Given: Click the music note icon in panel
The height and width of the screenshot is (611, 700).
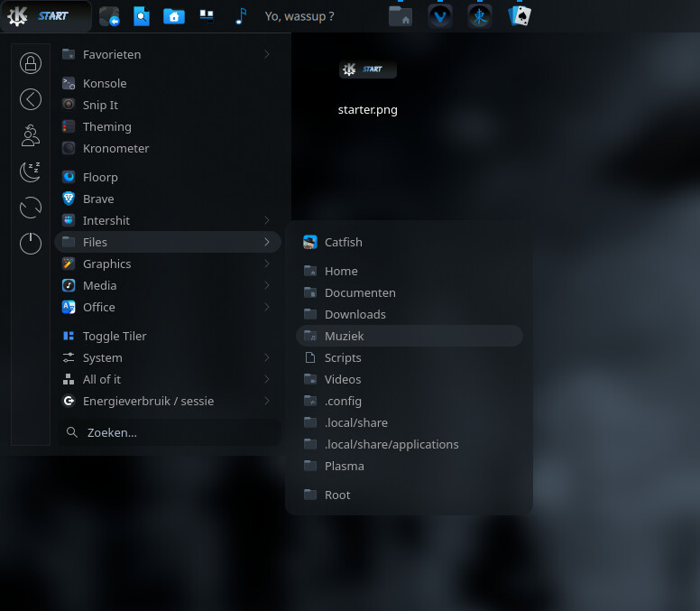Looking at the screenshot, I should click(x=240, y=16).
